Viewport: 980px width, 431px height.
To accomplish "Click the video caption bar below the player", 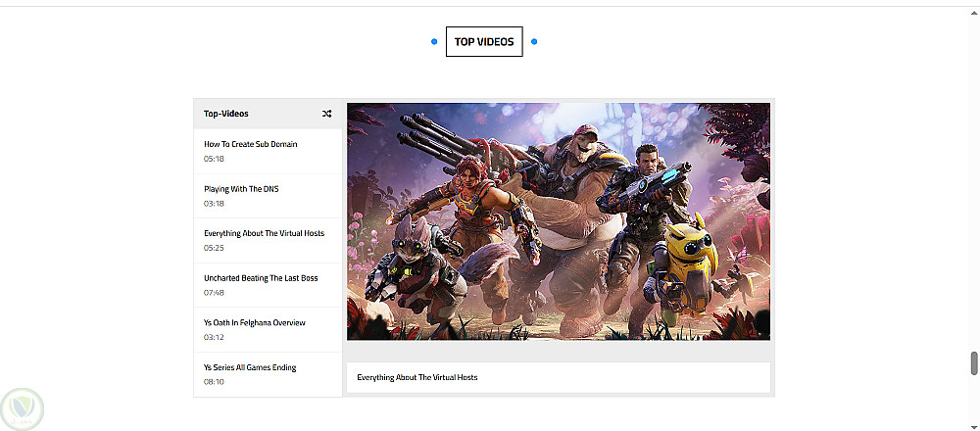I will coord(559,377).
